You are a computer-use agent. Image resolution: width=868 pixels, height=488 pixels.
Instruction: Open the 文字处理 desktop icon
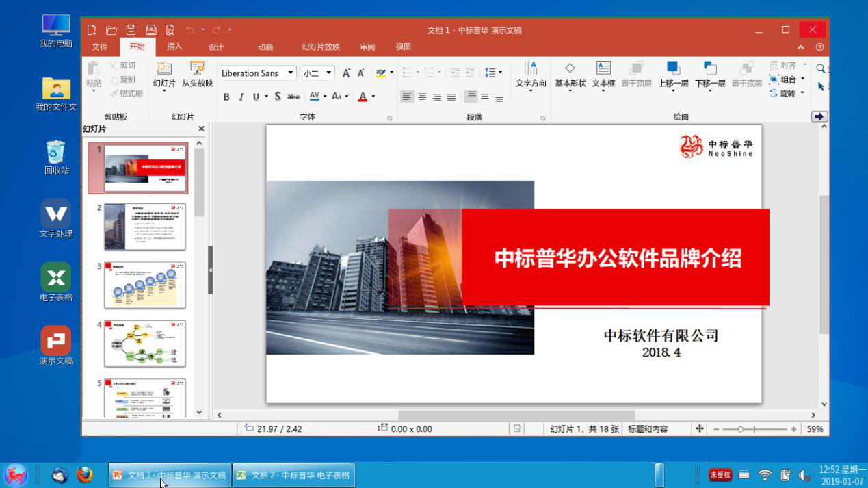click(x=55, y=219)
